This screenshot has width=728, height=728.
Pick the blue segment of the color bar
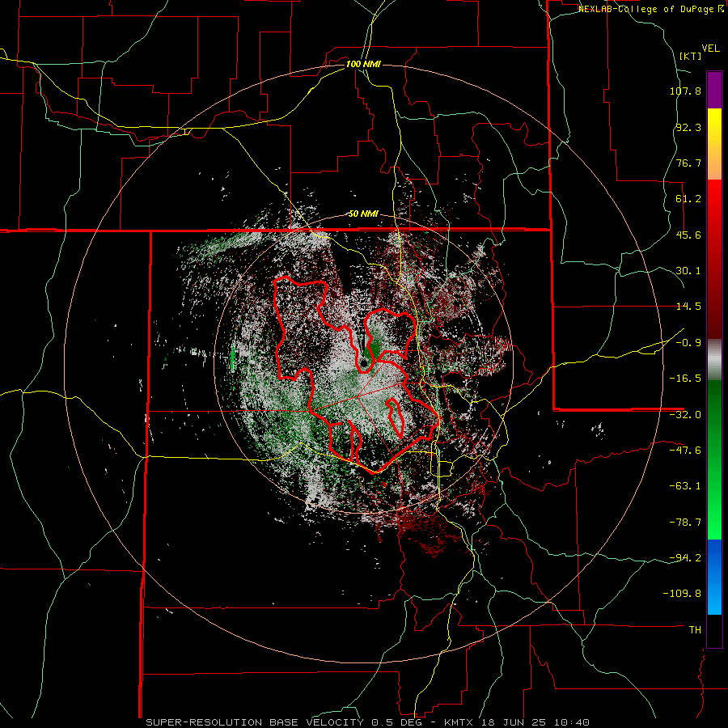pyautogui.click(x=714, y=577)
